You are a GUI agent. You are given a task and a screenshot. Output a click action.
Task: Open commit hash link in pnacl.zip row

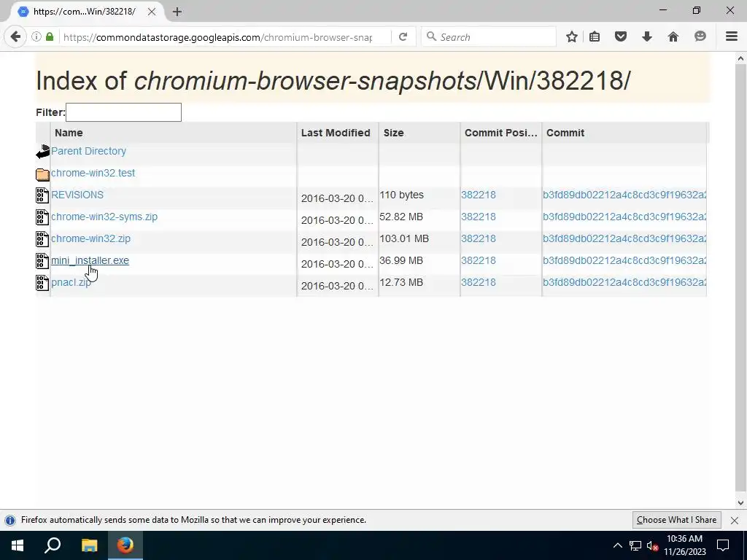point(624,282)
